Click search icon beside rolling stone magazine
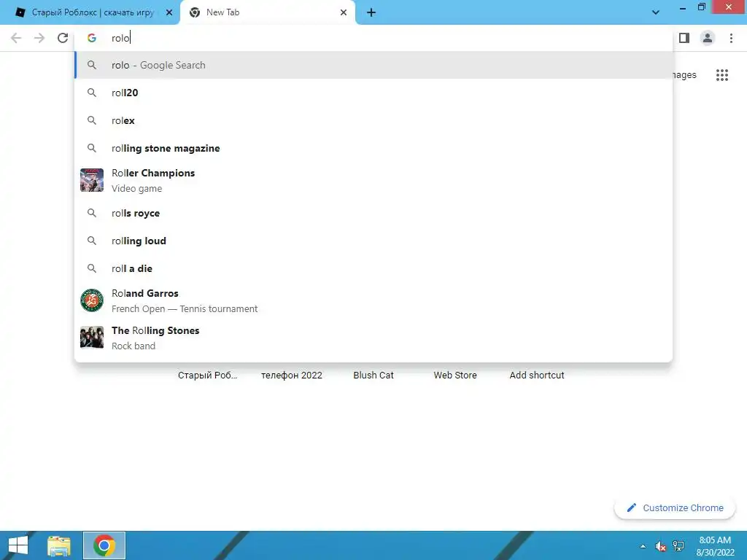The width and height of the screenshot is (747, 560). click(92, 148)
